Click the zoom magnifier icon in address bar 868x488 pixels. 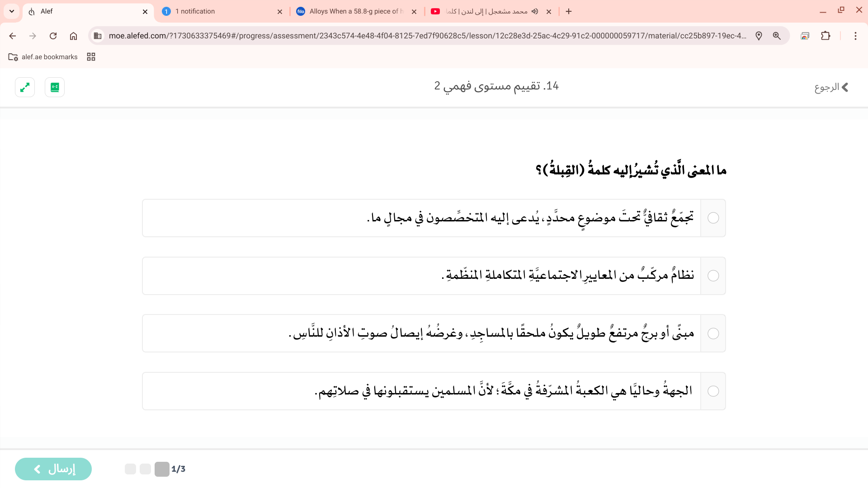tap(777, 36)
